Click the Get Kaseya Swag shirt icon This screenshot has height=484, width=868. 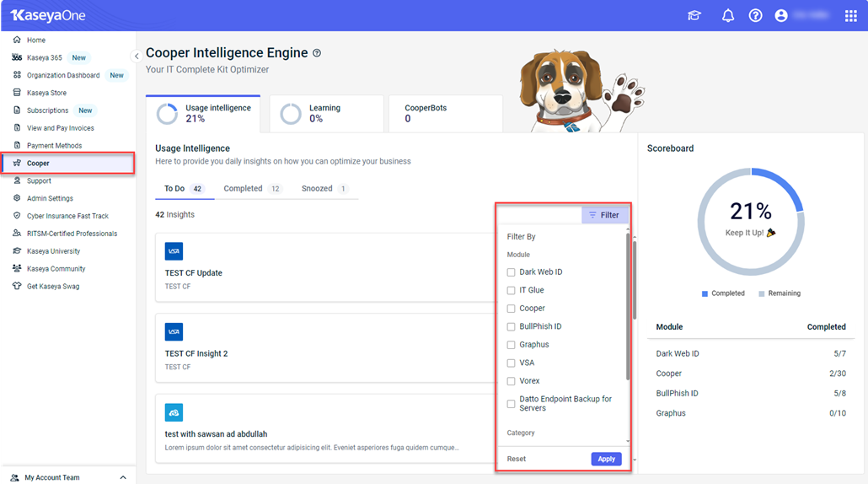click(x=17, y=287)
